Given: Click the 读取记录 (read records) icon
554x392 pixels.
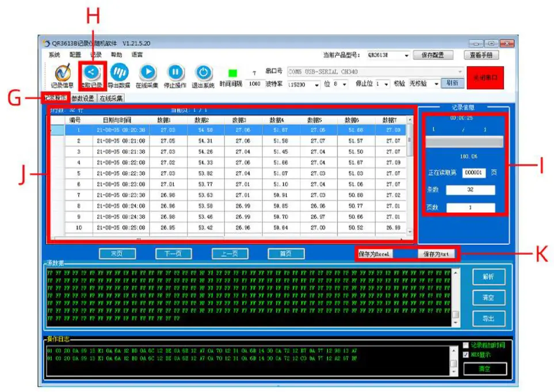Looking at the screenshot, I should point(92,72).
